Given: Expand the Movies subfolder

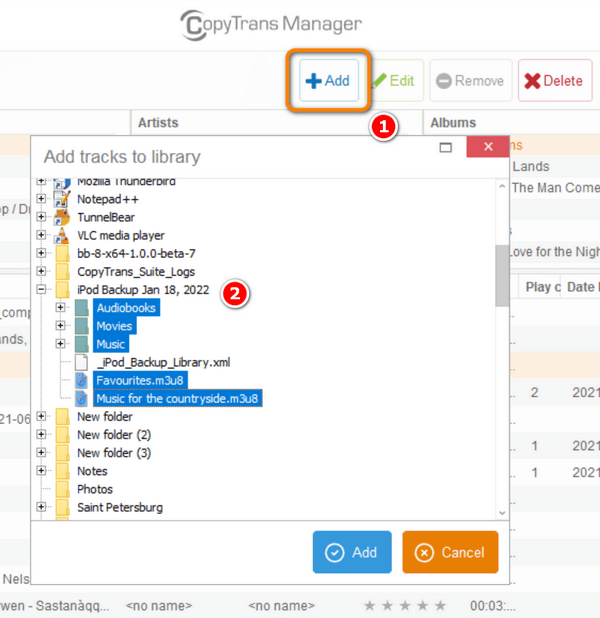Looking at the screenshot, I should [x=60, y=325].
